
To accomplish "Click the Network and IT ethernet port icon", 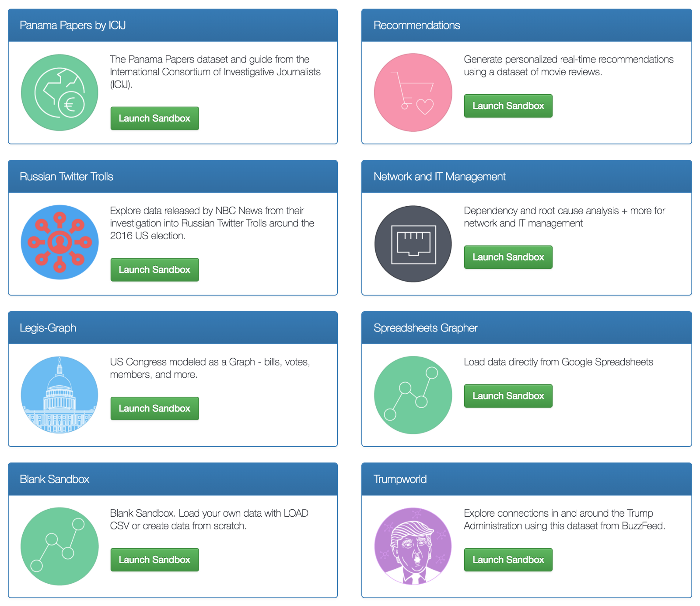I will (413, 244).
